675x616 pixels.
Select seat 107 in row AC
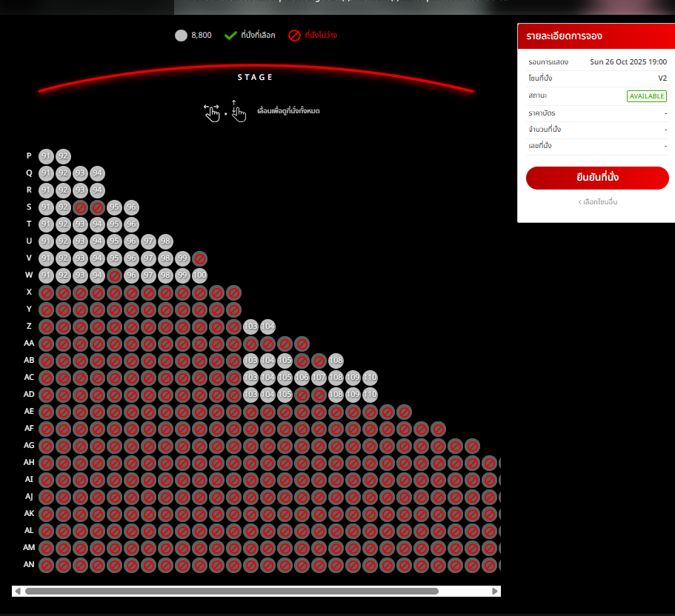tap(319, 378)
